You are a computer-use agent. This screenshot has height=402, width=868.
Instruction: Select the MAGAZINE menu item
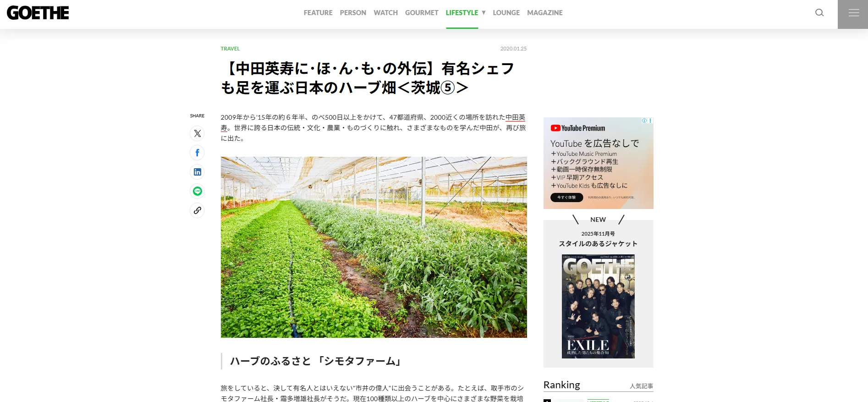point(544,13)
